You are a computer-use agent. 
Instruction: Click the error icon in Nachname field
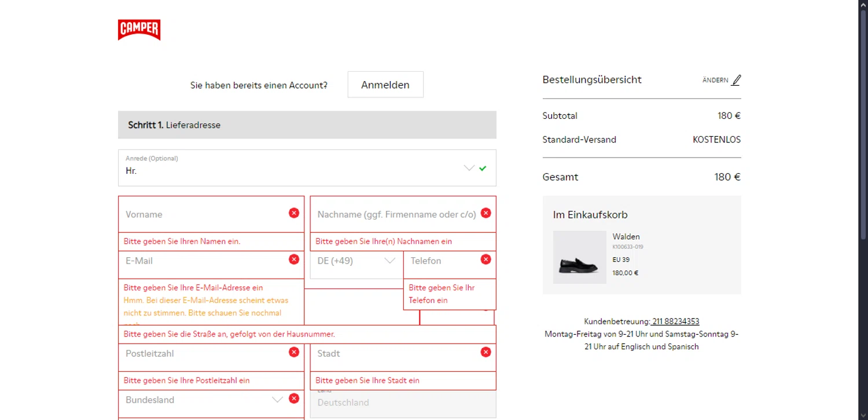(486, 213)
